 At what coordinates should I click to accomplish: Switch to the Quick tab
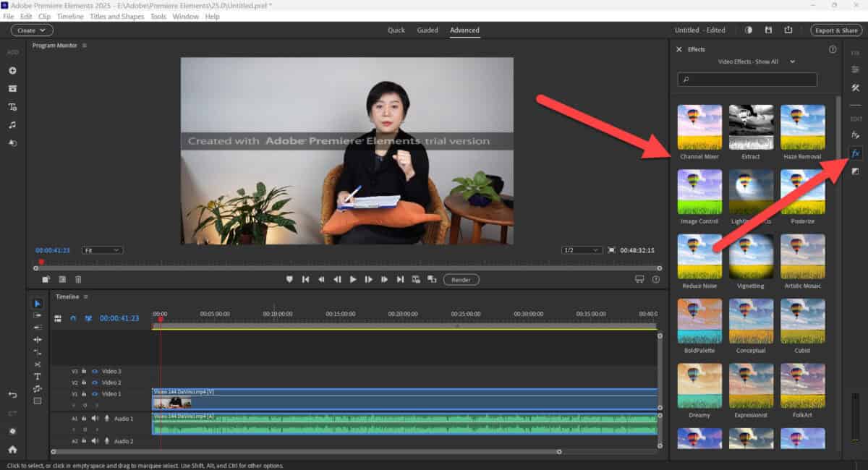tap(396, 30)
